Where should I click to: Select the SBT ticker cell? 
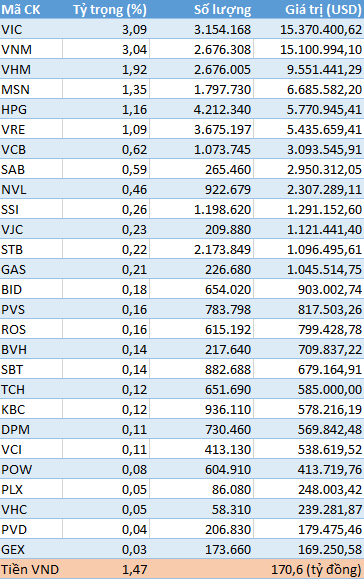point(31,369)
